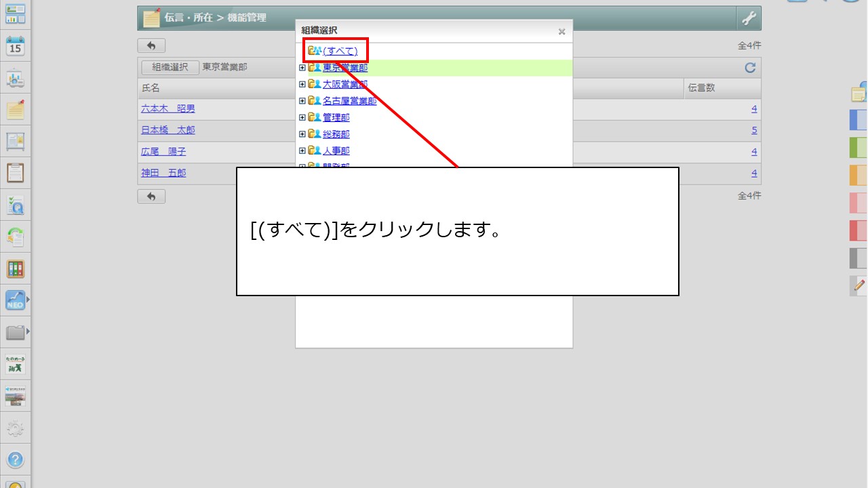Click the folder icon beside 大阪営業部
The width and height of the screenshot is (868, 488).
(x=315, y=84)
